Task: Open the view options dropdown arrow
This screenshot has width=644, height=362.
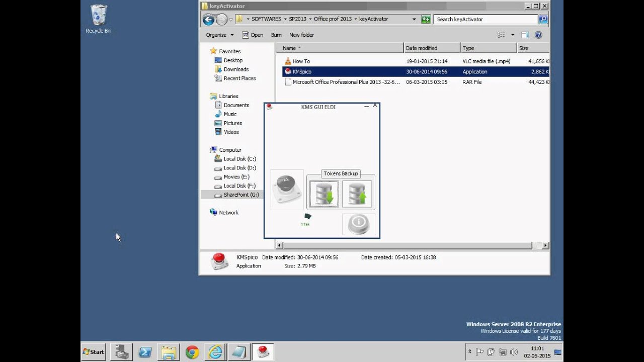Action: (513, 35)
